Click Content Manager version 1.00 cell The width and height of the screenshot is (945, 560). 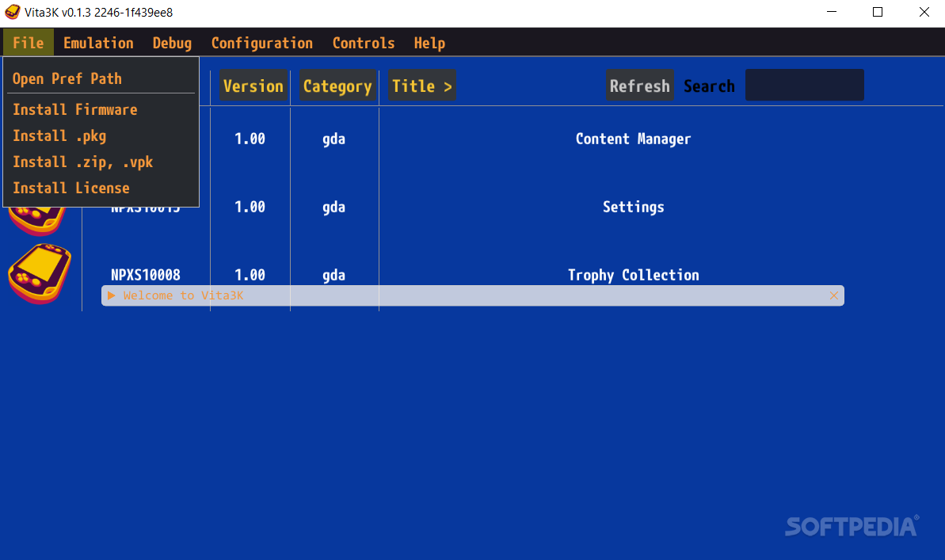250,139
